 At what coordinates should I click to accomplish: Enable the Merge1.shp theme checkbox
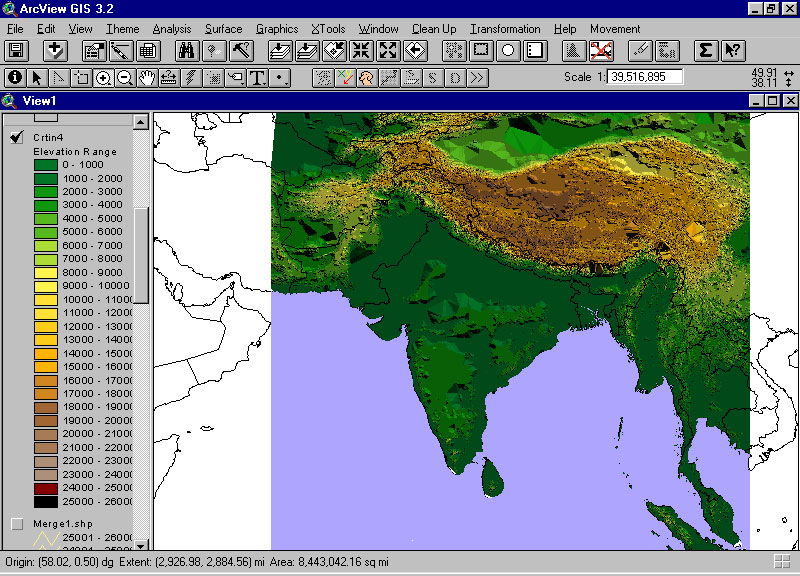point(17,523)
